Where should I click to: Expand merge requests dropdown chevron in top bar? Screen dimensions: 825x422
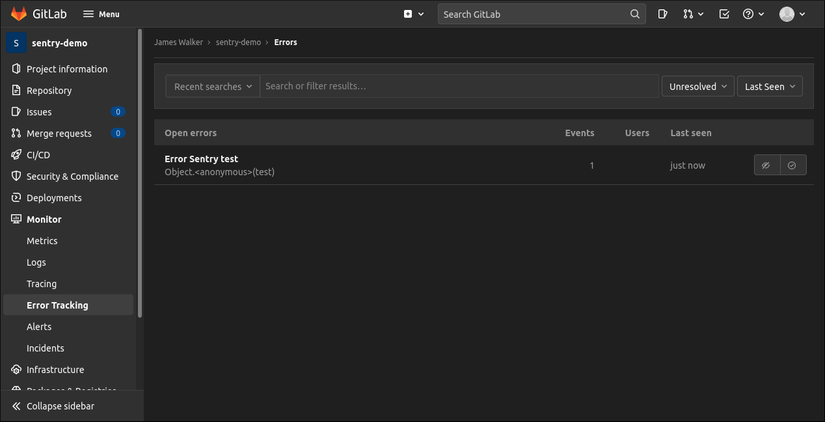(700, 14)
